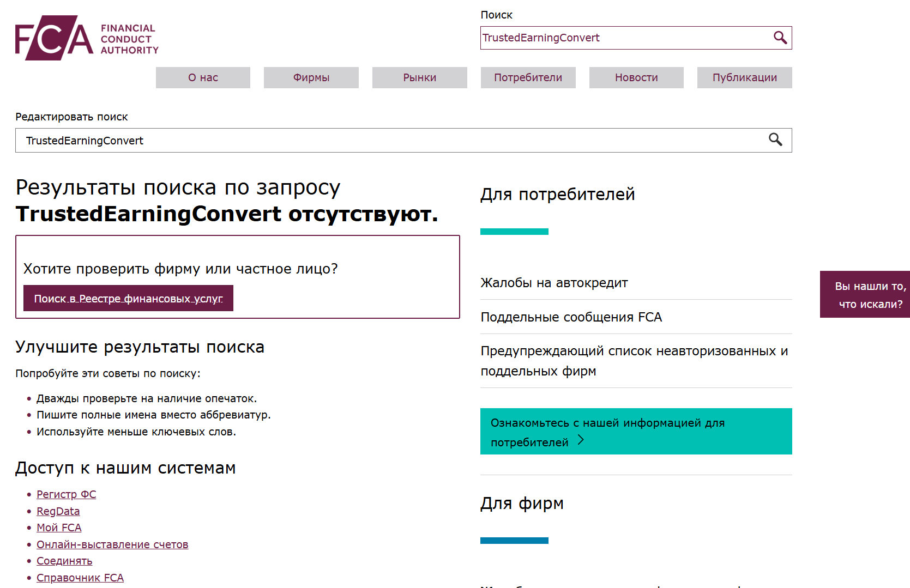Screen dimensions: 910x588
Task: Click the 'Улучшите результаты поиска' heading
Action: tap(140, 347)
